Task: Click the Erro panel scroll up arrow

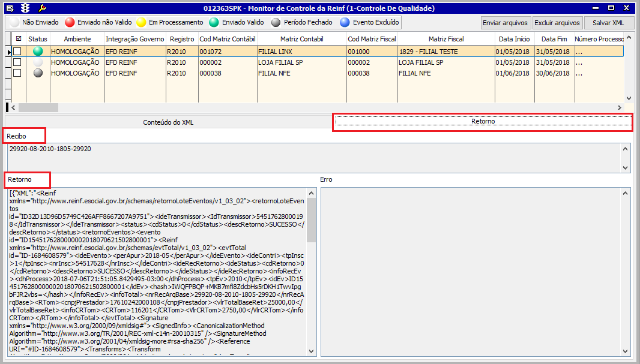Action: click(x=626, y=193)
